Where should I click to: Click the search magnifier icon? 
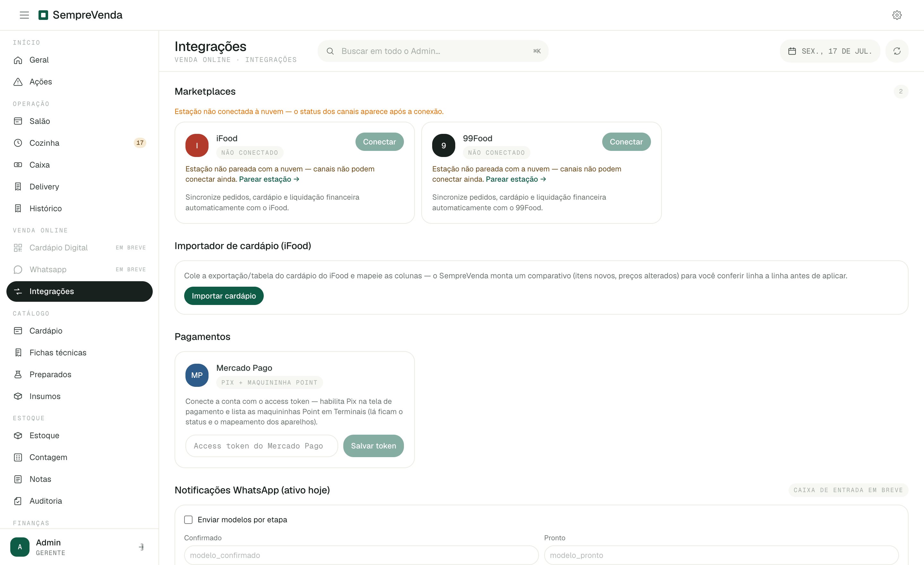[x=330, y=51]
